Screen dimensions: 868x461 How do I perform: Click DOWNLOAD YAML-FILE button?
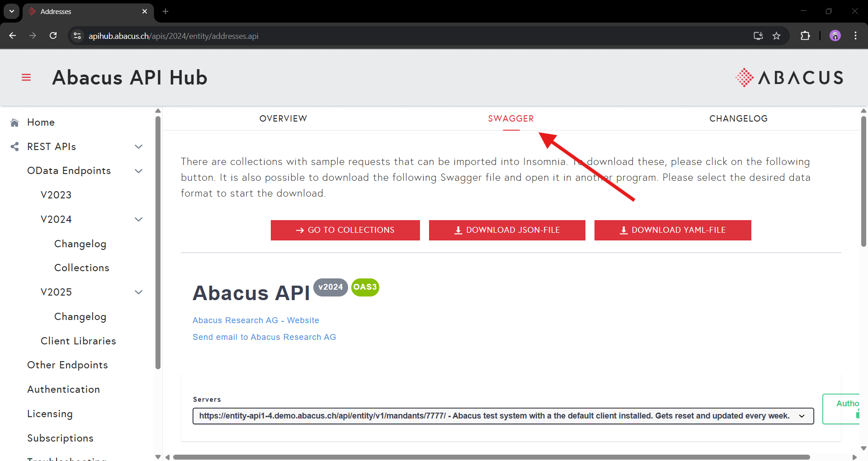[x=673, y=230]
